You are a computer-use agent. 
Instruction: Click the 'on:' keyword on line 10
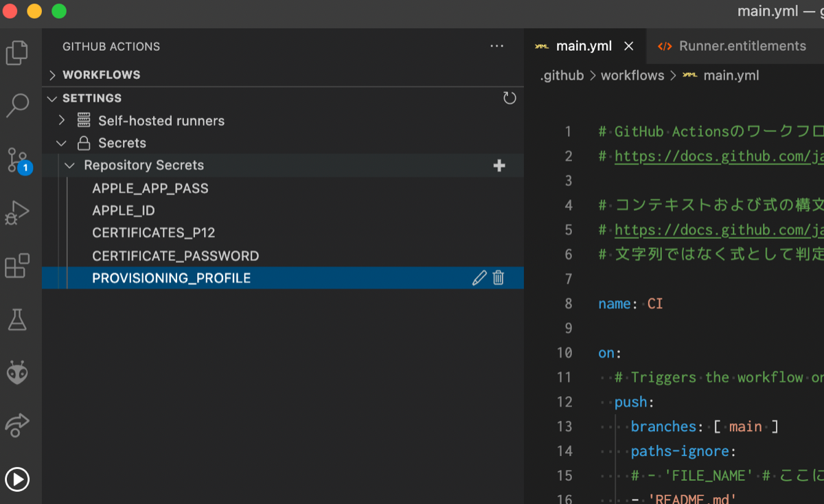[606, 353]
